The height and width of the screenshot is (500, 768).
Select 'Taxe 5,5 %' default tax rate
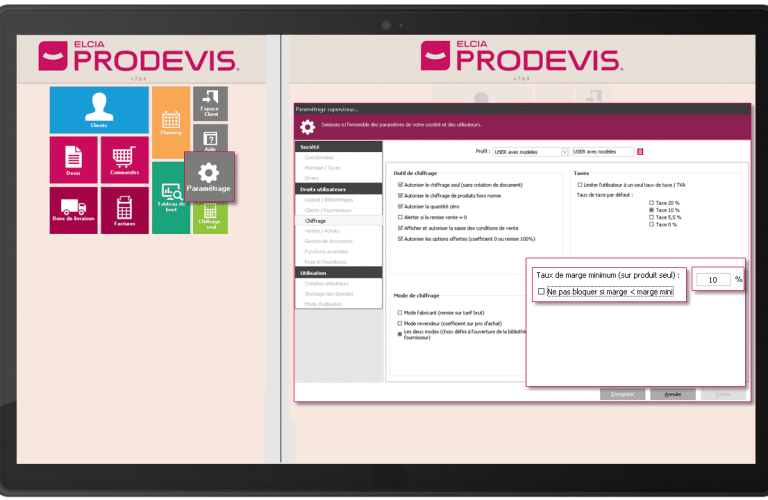coord(651,217)
